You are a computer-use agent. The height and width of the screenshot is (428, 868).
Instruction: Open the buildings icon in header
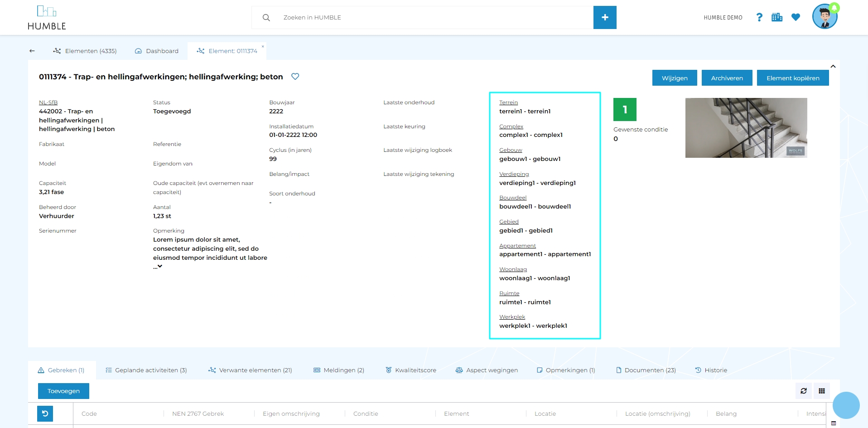point(777,17)
